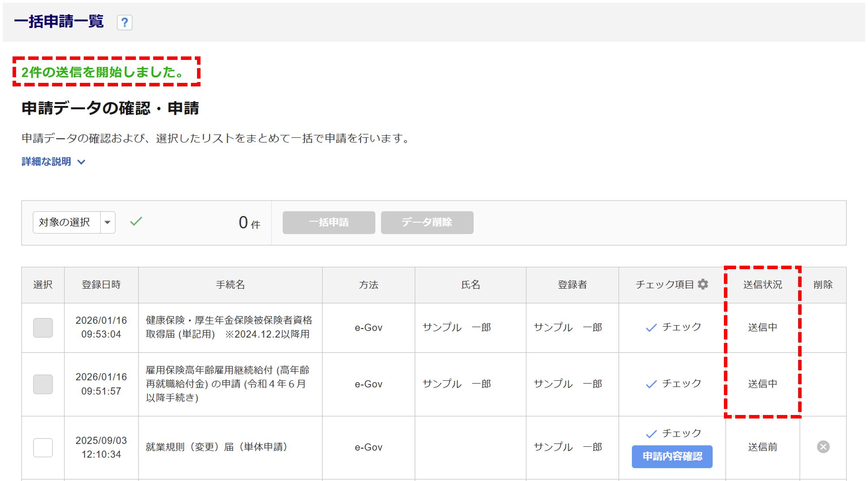Click 送信中 status in first row
The height and width of the screenshot is (481, 868).
pos(763,327)
